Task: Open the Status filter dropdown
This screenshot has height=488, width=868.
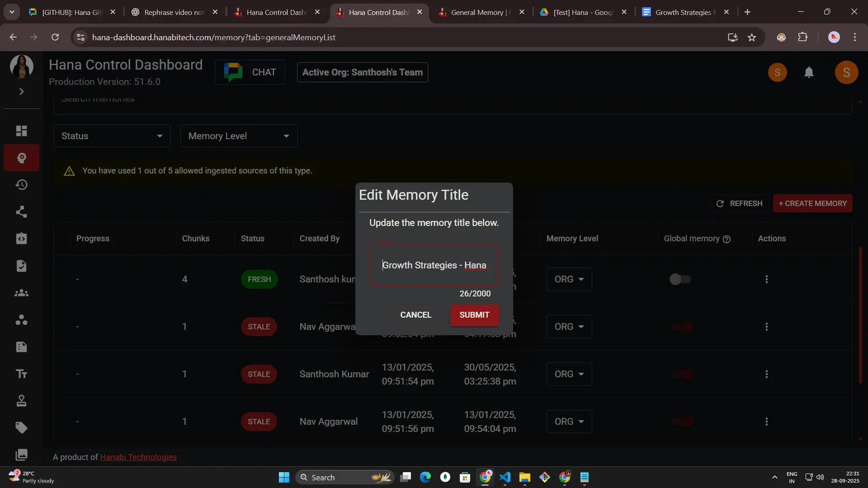Action: [x=112, y=136]
